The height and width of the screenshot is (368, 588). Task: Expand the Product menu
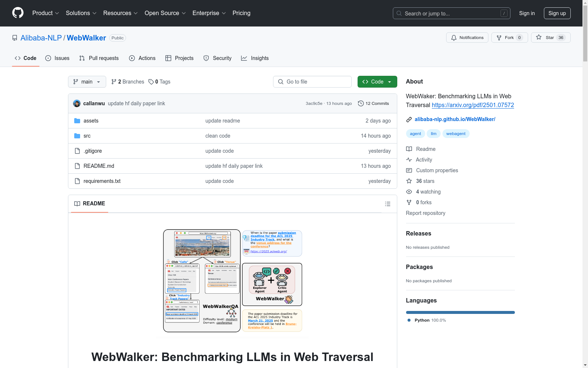pos(46,13)
